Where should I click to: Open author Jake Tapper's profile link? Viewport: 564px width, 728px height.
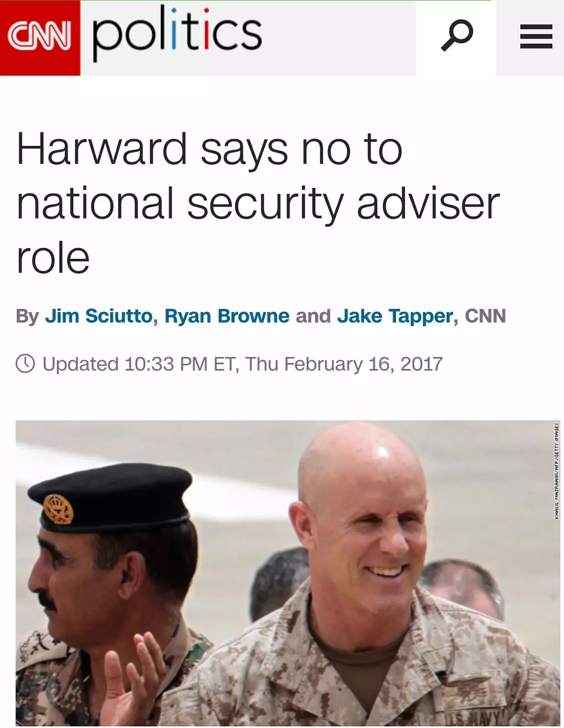(x=395, y=316)
